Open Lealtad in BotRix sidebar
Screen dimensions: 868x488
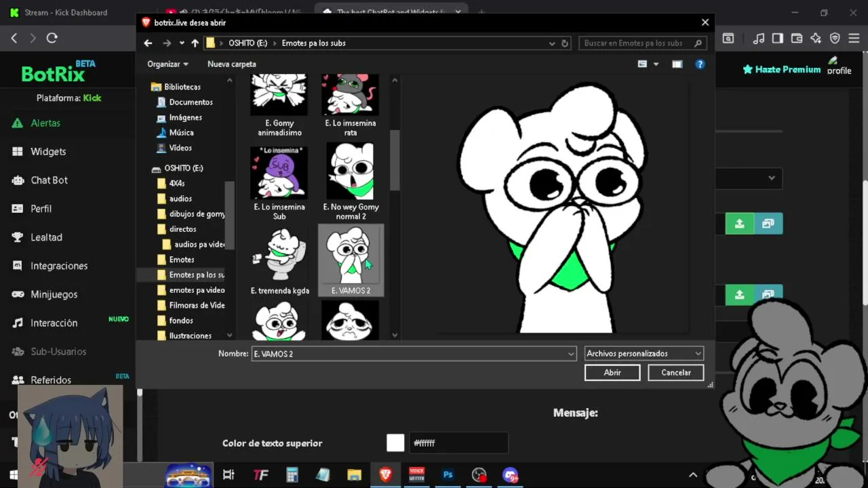tap(46, 237)
